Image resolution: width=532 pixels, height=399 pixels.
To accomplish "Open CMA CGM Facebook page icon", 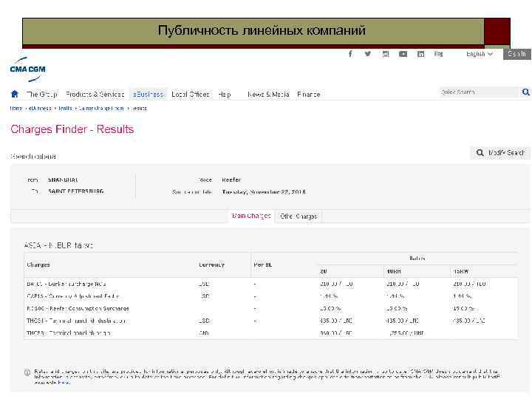I will click(350, 54).
